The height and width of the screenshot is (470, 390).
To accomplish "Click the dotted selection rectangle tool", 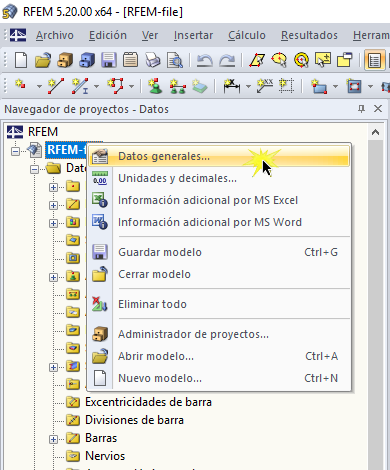I will click(x=286, y=86).
